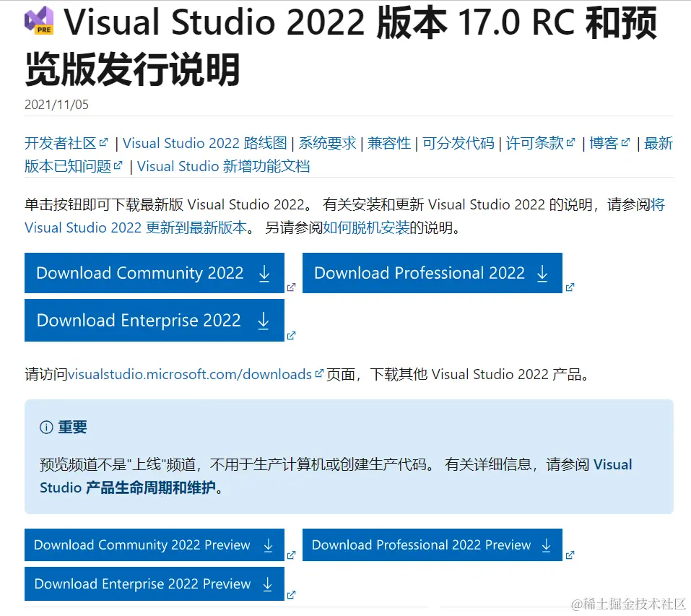Click the 重要 heading text
The height and width of the screenshot is (616, 691).
click(73, 427)
